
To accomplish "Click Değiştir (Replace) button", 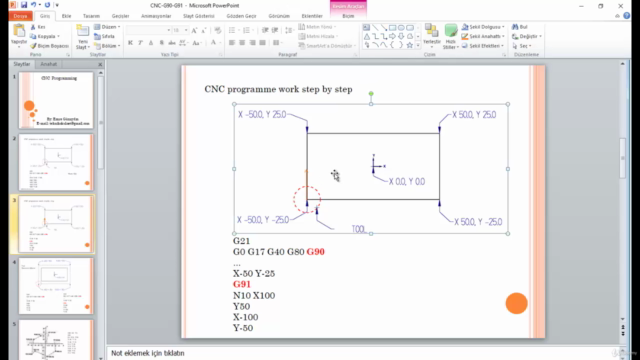I will (527, 36).
